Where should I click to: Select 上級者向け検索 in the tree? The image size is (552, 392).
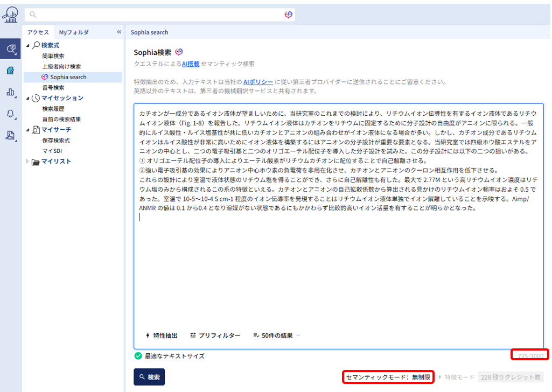pyautogui.click(x=61, y=67)
